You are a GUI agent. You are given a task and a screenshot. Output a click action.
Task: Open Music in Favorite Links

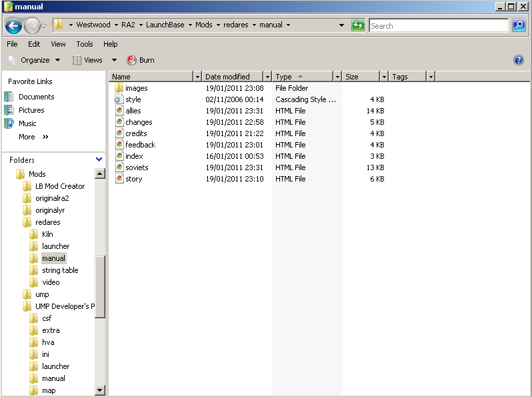27,123
